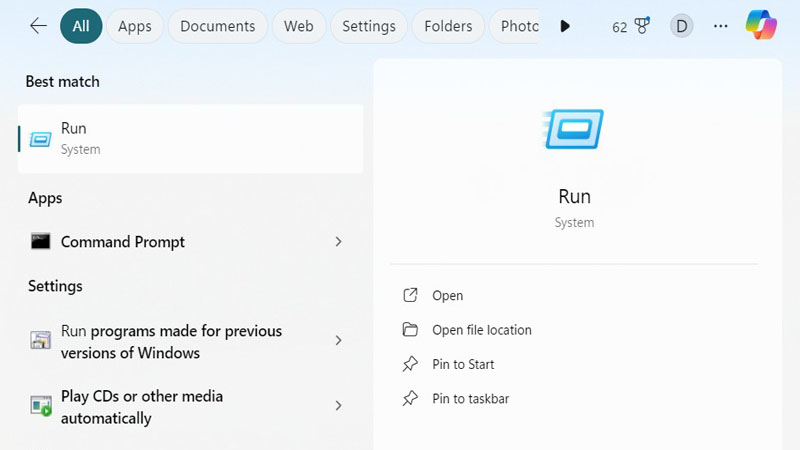The image size is (800, 450).
Task: Select the Web filter tab
Action: 298,26
